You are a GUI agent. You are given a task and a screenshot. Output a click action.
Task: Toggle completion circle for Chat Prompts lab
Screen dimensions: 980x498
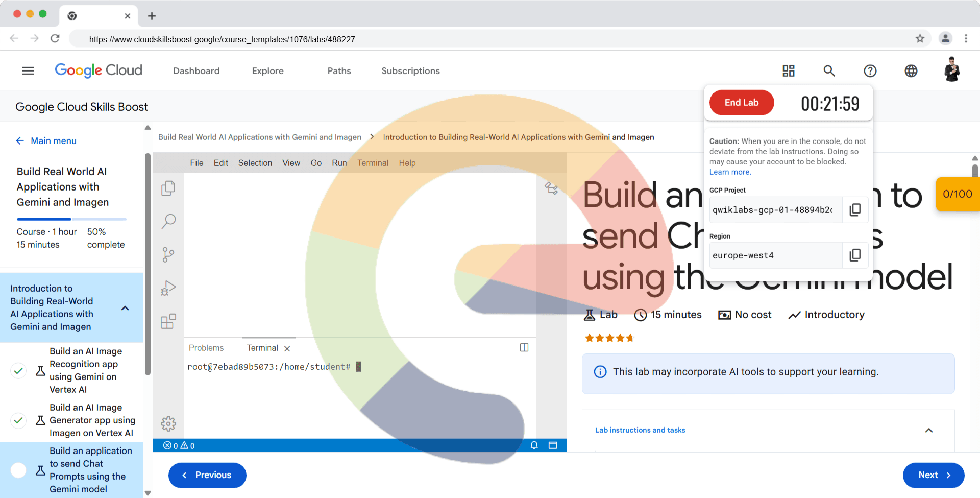click(x=18, y=470)
